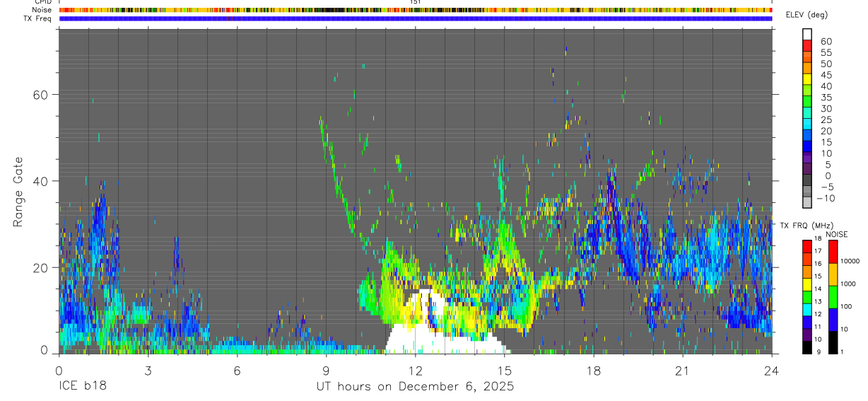Select the green NOISE swatch between 100 and 1000
This screenshot has width=868, height=401.
tap(834, 297)
